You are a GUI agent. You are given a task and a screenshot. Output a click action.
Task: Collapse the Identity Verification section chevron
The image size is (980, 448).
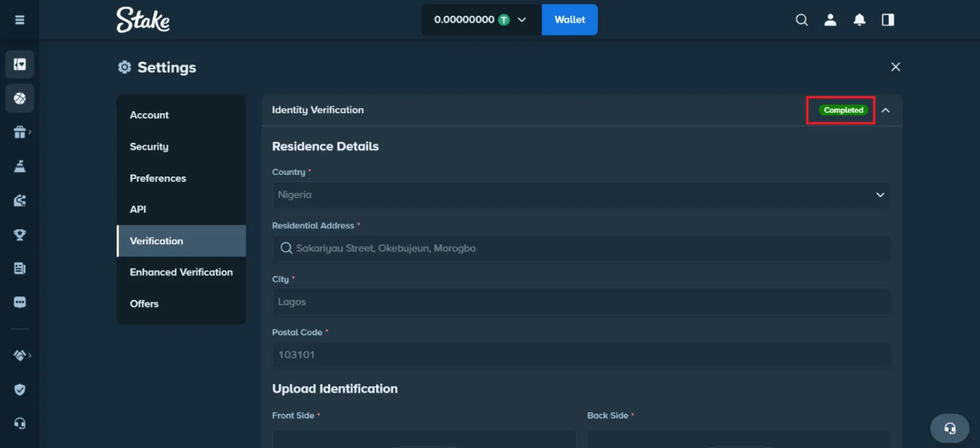[886, 110]
